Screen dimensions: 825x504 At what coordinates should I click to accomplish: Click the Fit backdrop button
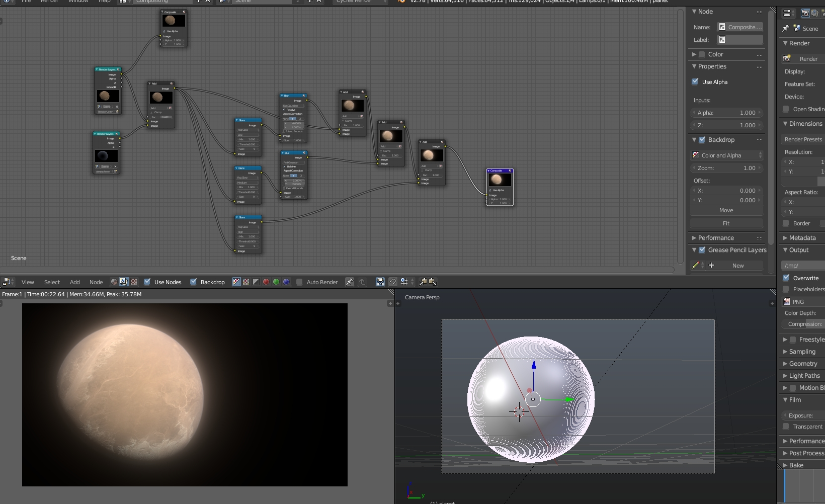click(x=726, y=223)
